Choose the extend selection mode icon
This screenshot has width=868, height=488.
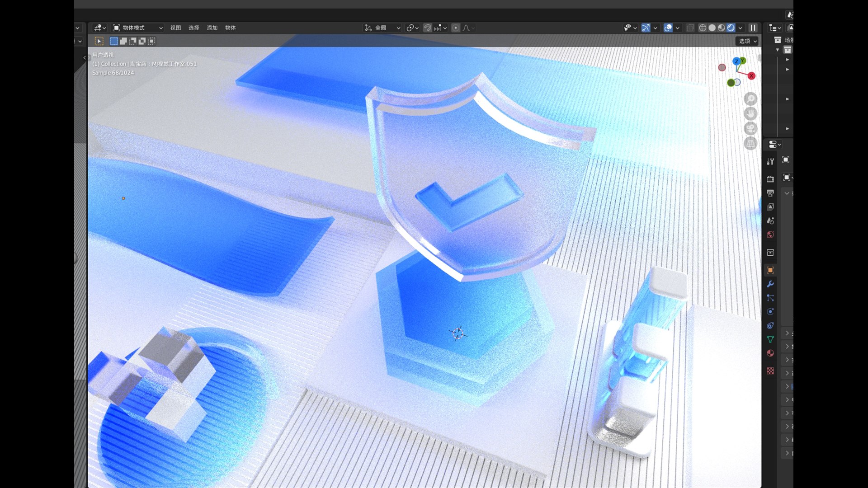(x=123, y=41)
